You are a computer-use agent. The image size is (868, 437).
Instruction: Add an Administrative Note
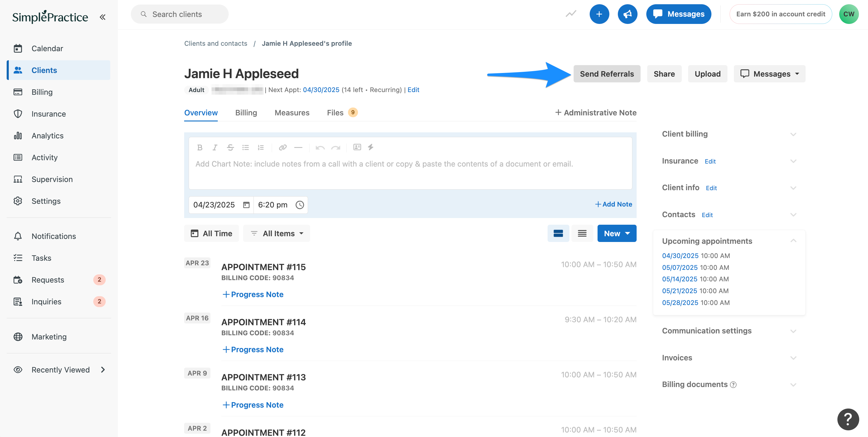pyautogui.click(x=596, y=113)
